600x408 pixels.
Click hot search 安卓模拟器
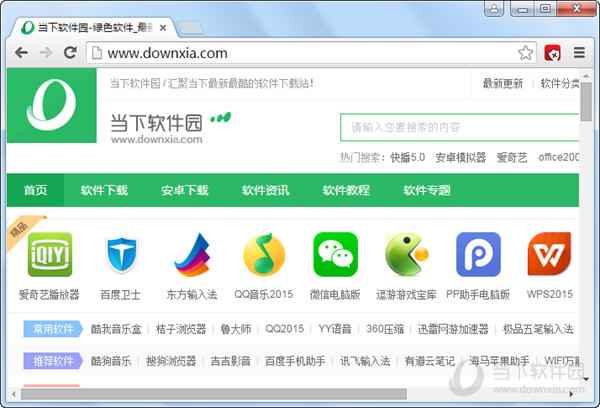click(461, 157)
